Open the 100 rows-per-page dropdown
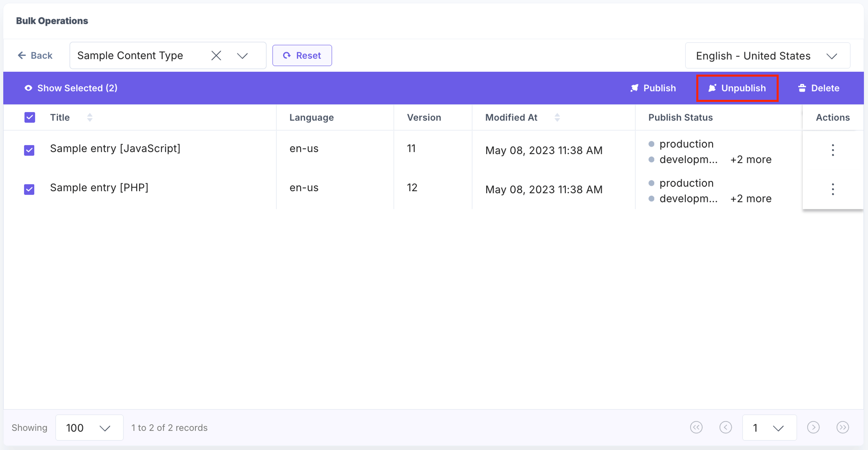The width and height of the screenshot is (868, 450). [x=89, y=427]
